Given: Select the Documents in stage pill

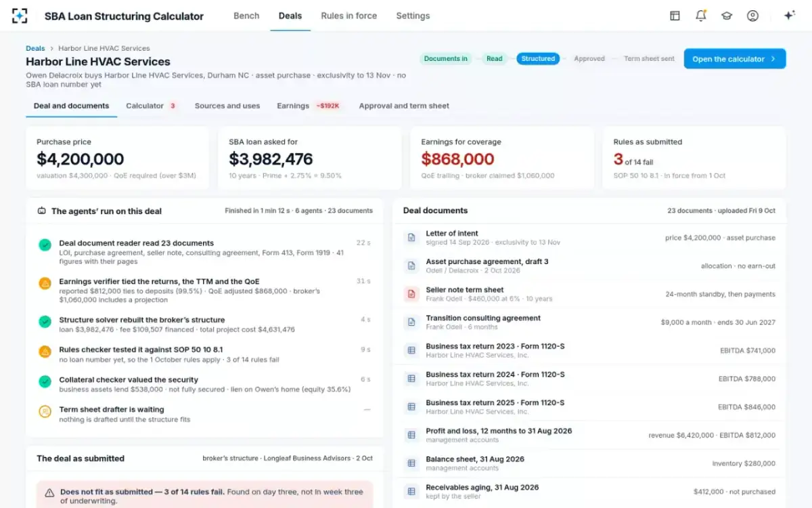Looking at the screenshot, I should pyautogui.click(x=446, y=59).
